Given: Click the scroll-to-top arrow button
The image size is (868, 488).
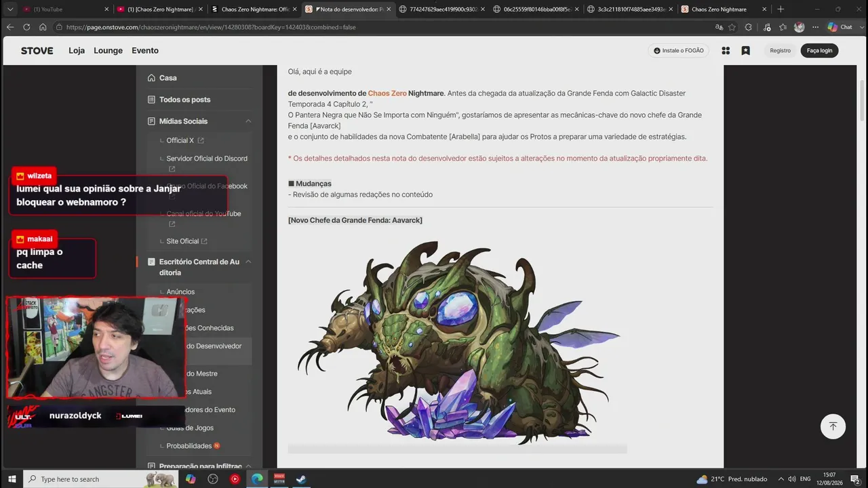Looking at the screenshot, I should point(833,426).
